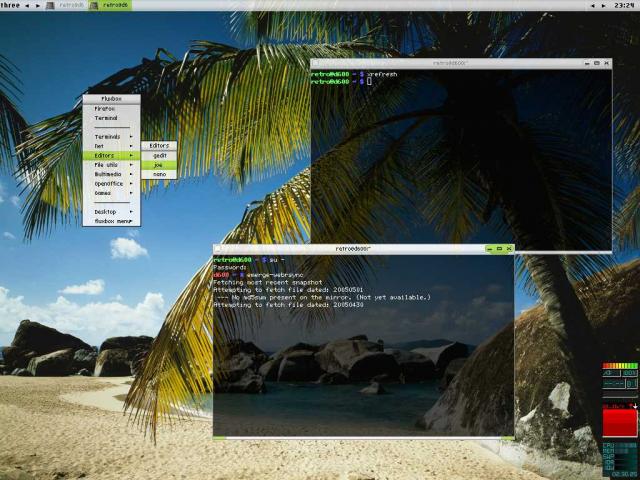Click the 'No md5sum present on the mirror' line
Image resolution: width=640 pixels, height=480 pixels.
coord(322,298)
